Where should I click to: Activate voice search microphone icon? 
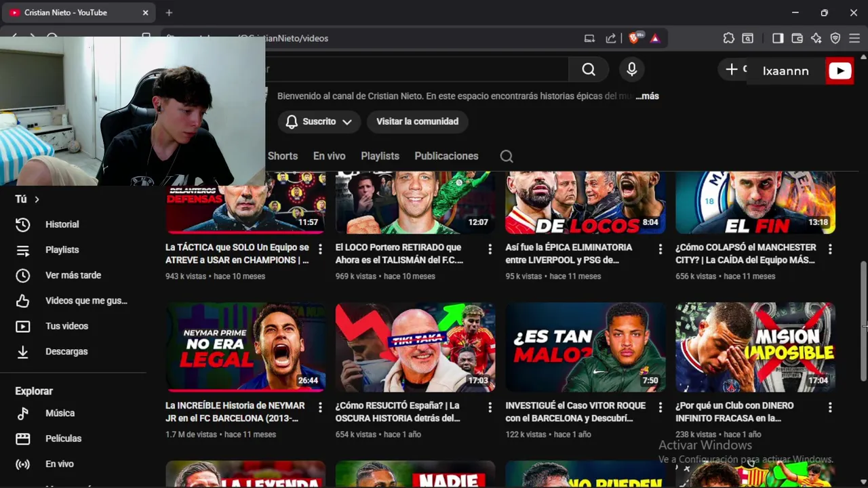pyautogui.click(x=631, y=69)
